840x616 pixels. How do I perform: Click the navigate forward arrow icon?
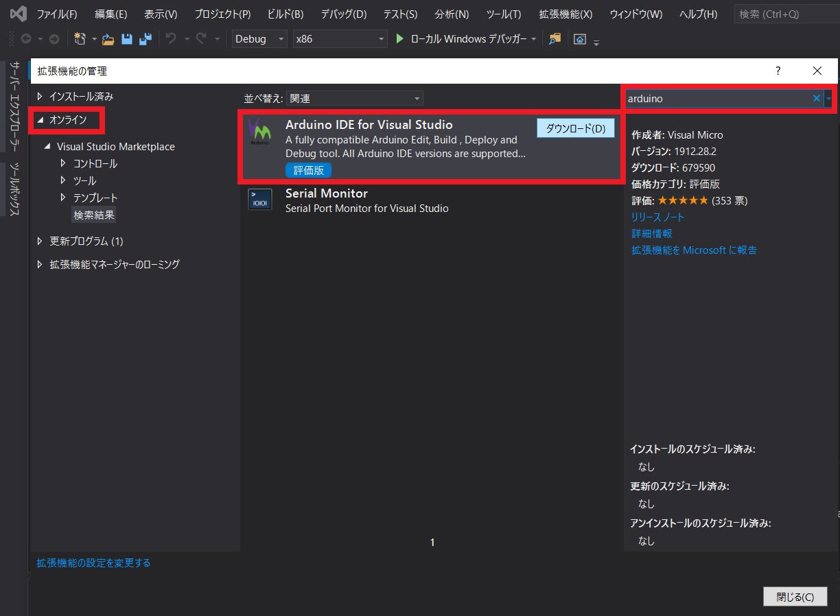pyautogui.click(x=54, y=39)
